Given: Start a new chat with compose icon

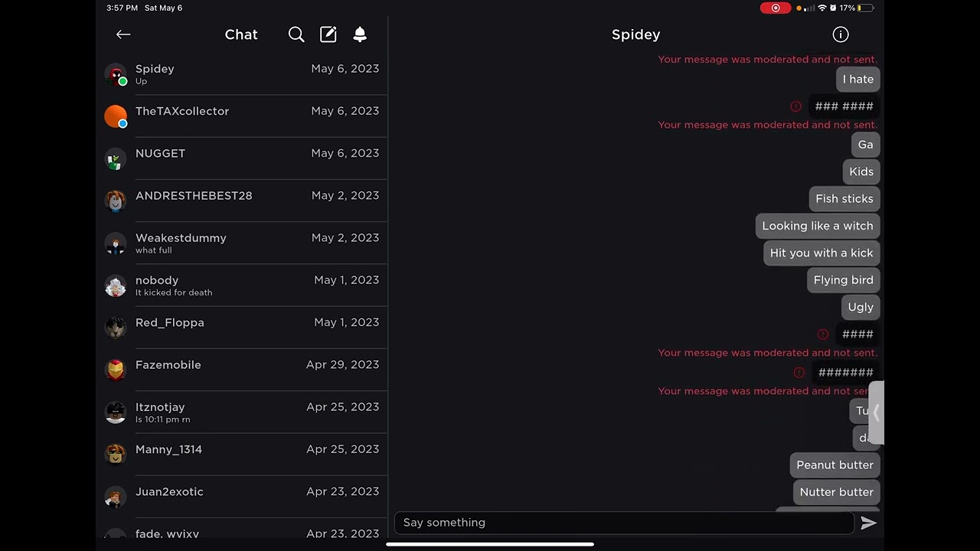Looking at the screenshot, I should 328,34.
